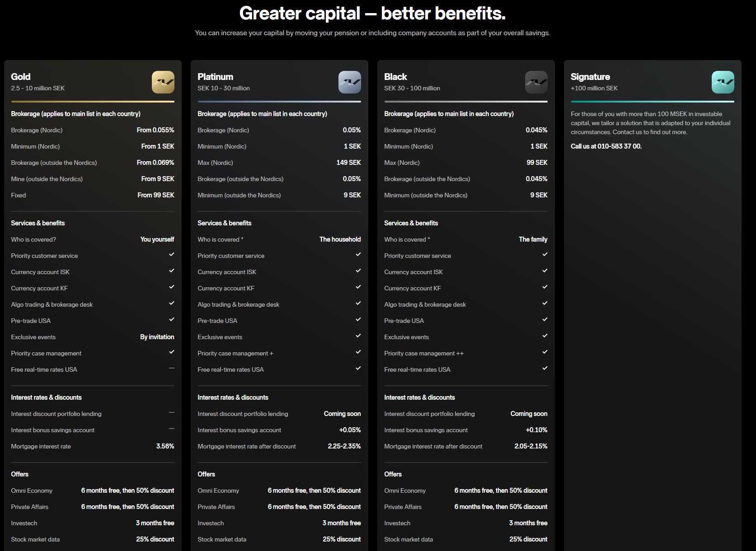
Task: Click Black mortgage rate '2.05-2.15%'
Action: point(531,446)
